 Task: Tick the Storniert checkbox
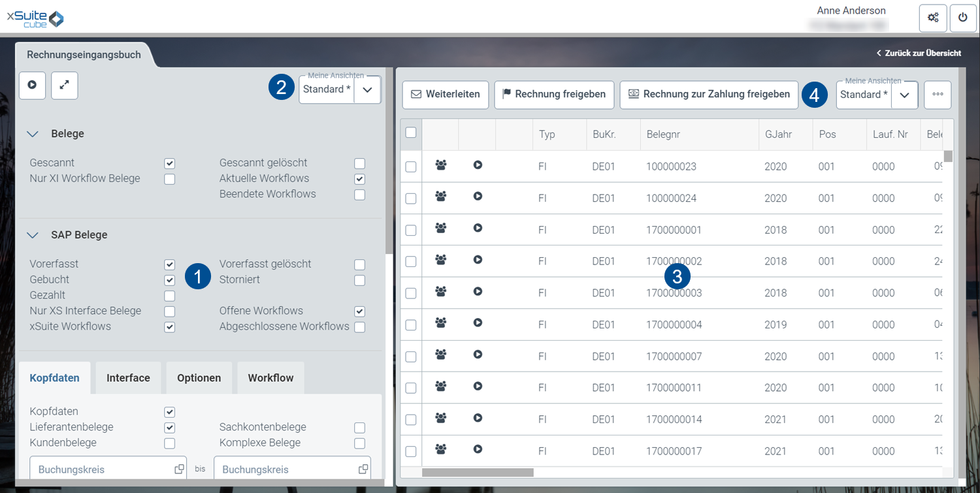359,280
